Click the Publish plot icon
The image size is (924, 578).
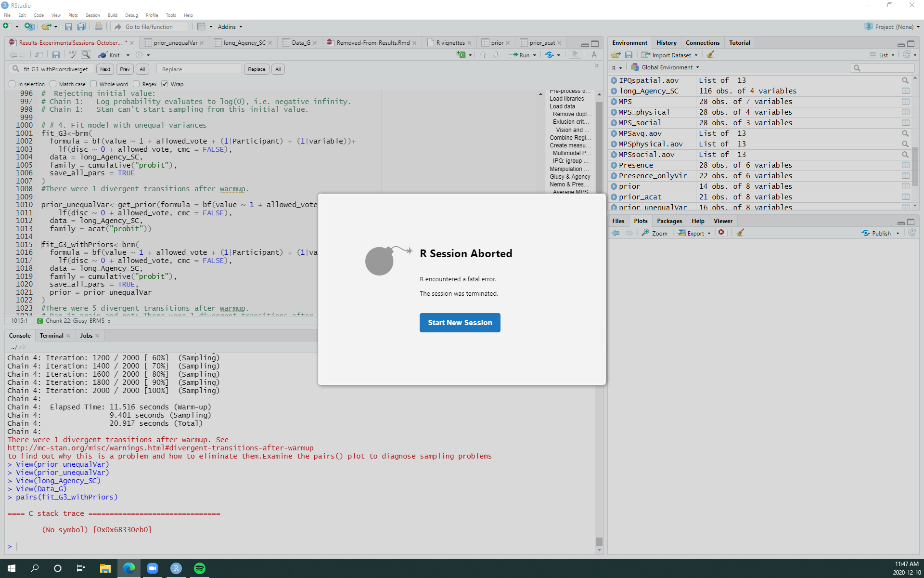coord(866,233)
